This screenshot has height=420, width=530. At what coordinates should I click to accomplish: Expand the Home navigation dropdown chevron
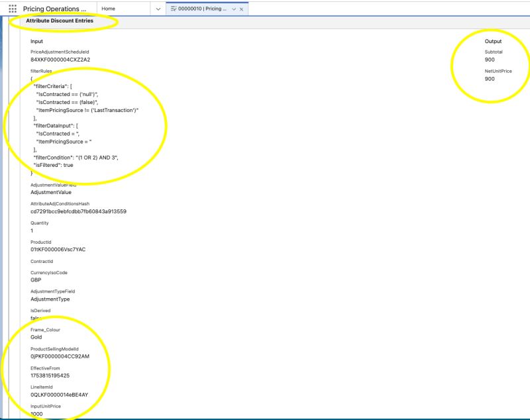point(158,9)
